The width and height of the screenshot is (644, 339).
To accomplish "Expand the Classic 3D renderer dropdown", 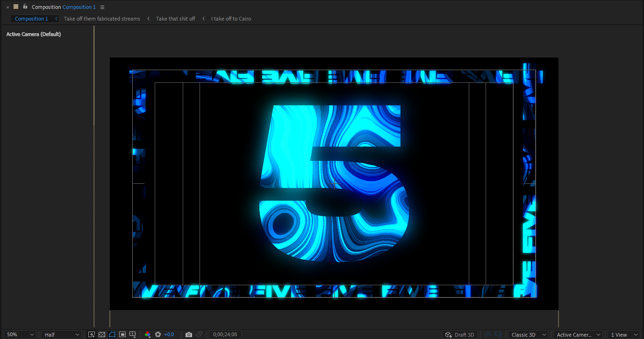I will [x=528, y=334].
